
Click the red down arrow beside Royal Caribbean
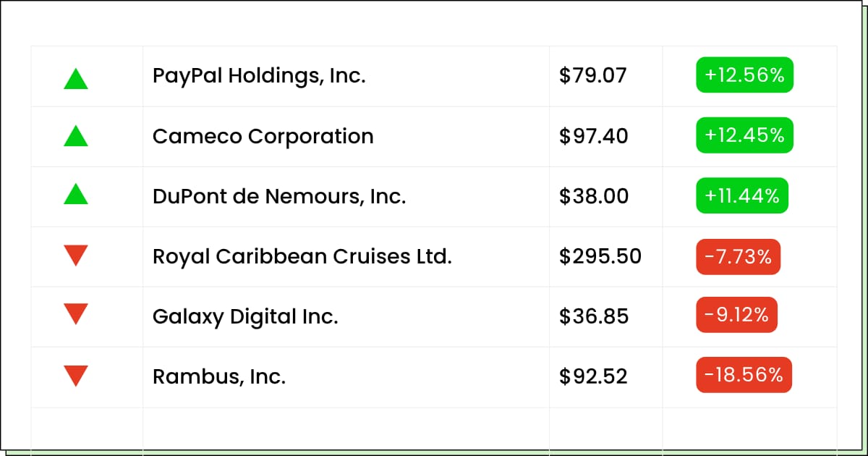[x=76, y=256]
